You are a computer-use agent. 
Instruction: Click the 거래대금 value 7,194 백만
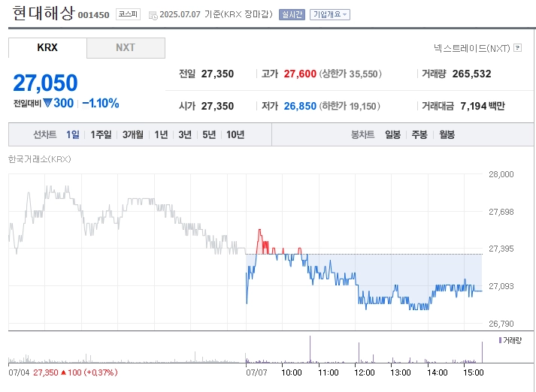(483, 106)
